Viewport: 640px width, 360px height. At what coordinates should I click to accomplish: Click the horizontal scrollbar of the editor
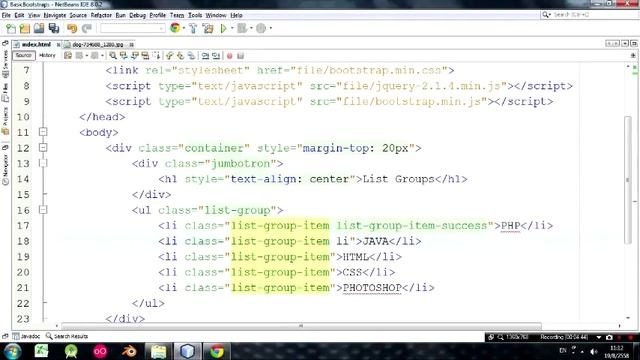coord(301,326)
